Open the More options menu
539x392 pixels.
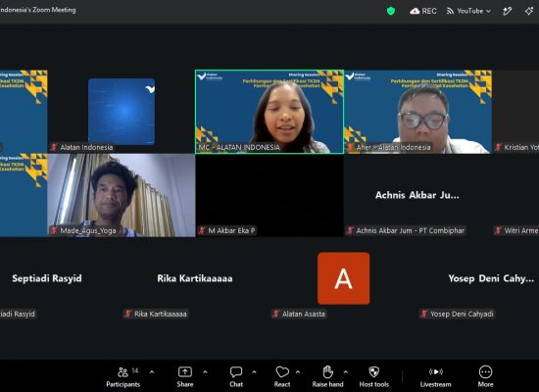(x=485, y=377)
